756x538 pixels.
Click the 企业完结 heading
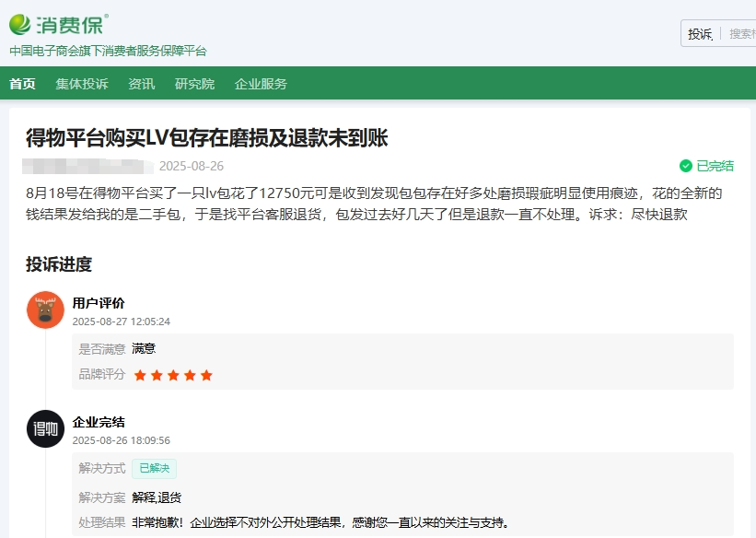point(99,422)
